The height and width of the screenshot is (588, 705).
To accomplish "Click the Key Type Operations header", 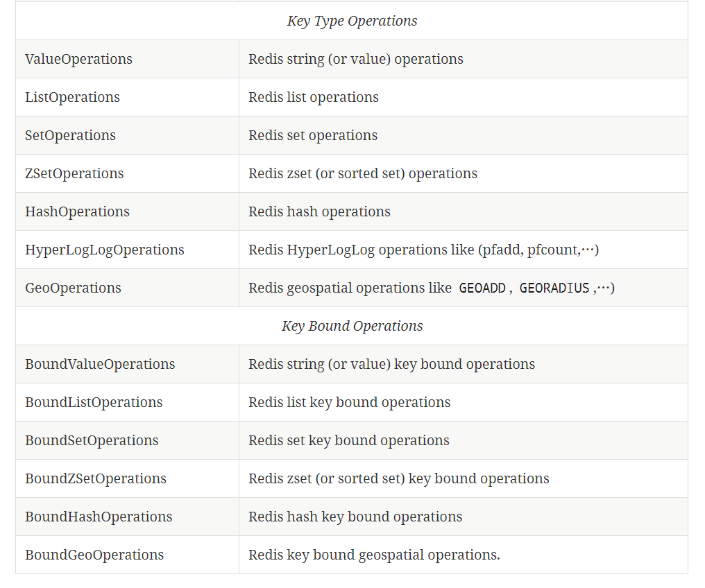I will point(352,21).
